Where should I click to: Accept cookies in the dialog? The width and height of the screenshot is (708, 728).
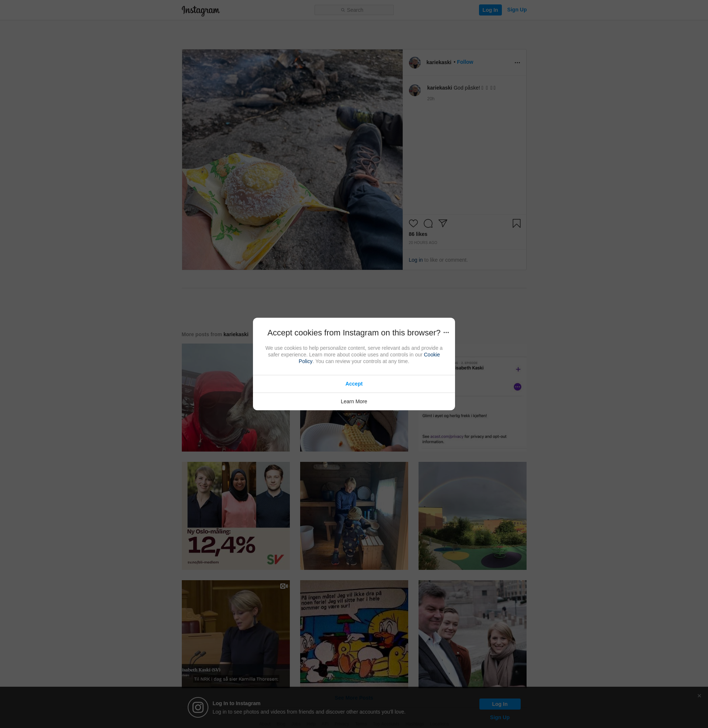354,384
